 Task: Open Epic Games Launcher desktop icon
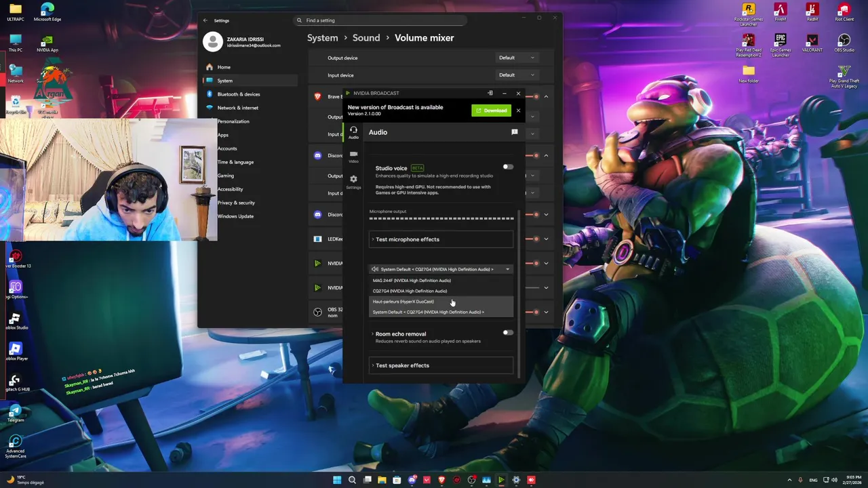(781, 45)
